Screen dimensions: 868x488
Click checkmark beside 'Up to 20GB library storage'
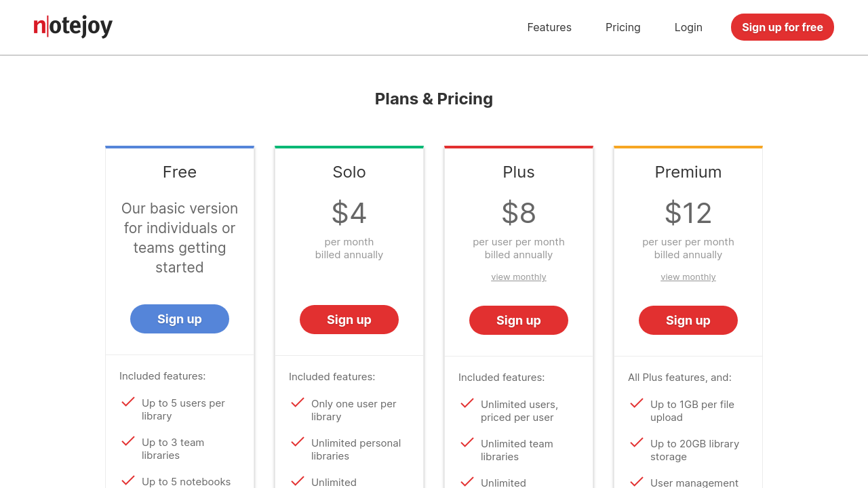(x=637, y=443)
